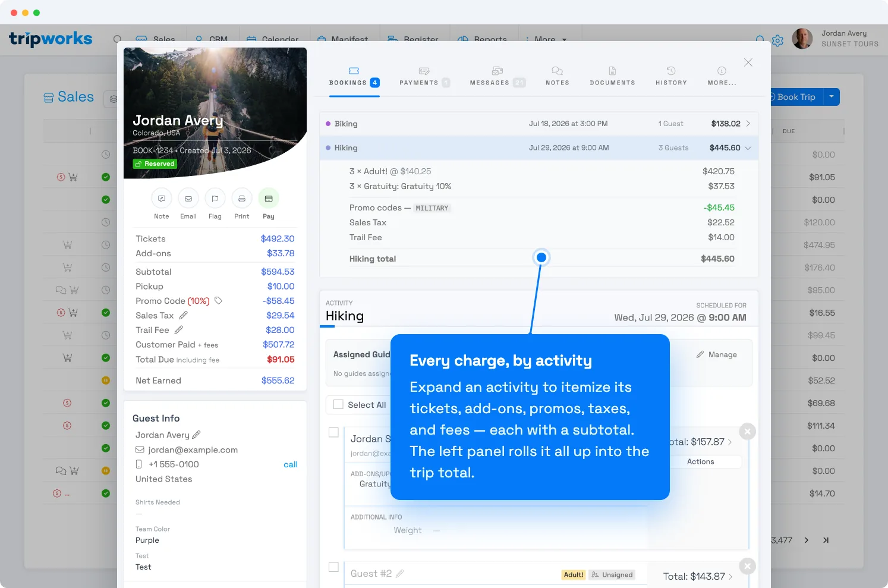The width and height of the screenshot is (888, 588).
Task: Switch to the Bookings tab
Action: pyautogui.click(x=354, y=77)
